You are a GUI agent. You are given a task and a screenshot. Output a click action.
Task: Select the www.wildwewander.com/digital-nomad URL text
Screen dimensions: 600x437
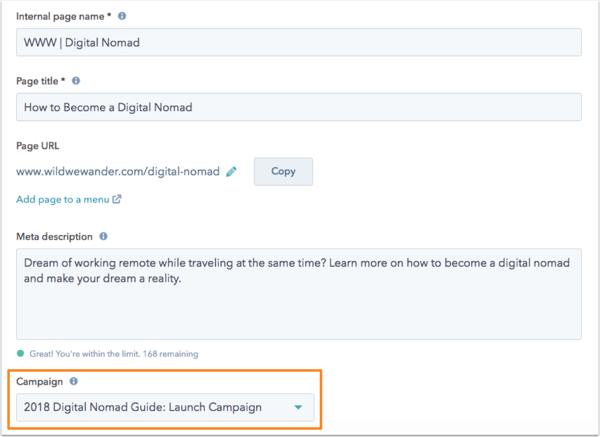tap(118, 171)
